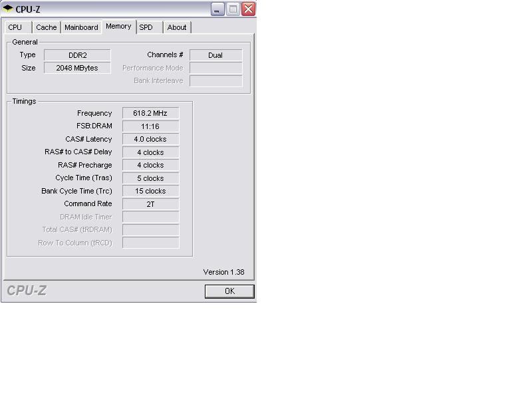Click the empty Bank Interleave field
This screenshot has height=399, width=532.
click(215, 80)
